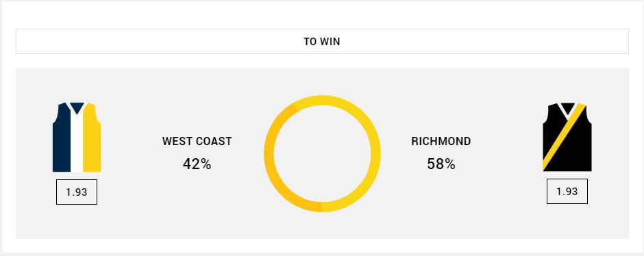Viewport: 644px width, 256px height.
Task: Click the West Coast striped jersey icon
Action: click(x=77, y=137)
